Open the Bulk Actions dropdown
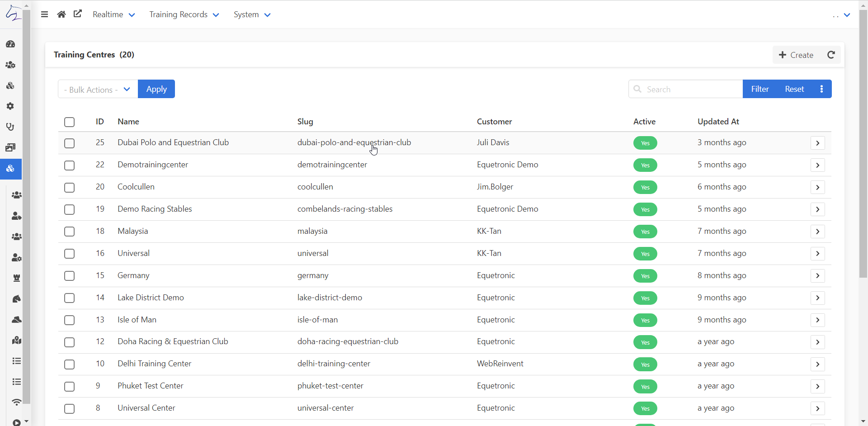The image size is (868, 426). click(97, 89)
